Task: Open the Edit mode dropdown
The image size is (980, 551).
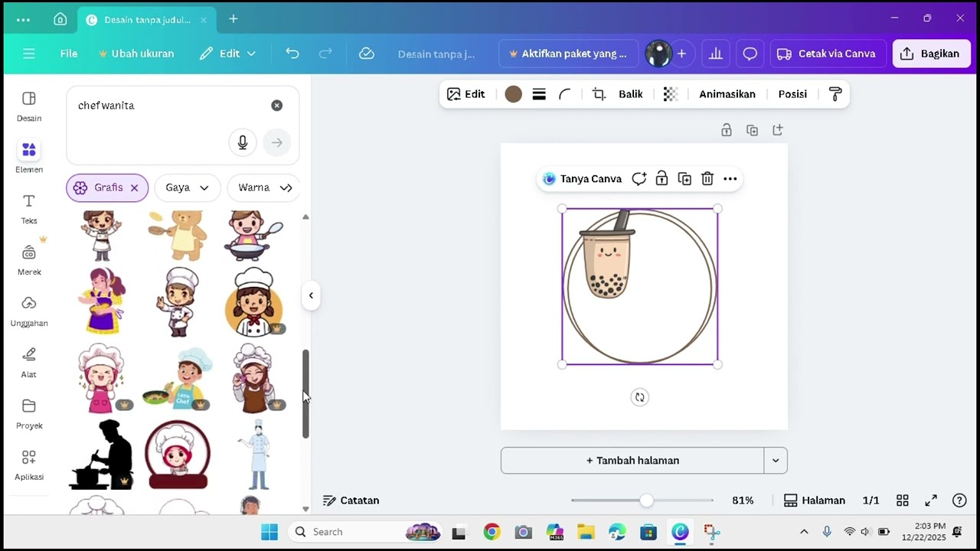Action: tap(227, 54)
